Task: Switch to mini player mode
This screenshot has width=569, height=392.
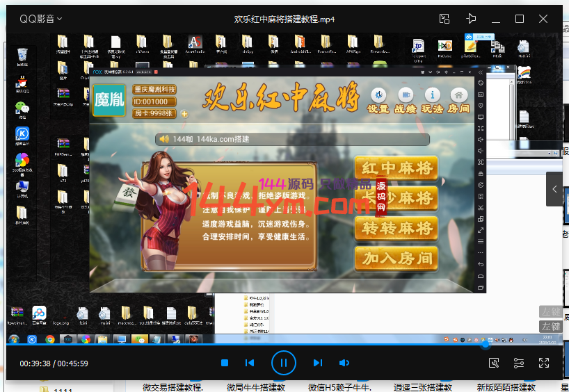Action: click(445, 19)
